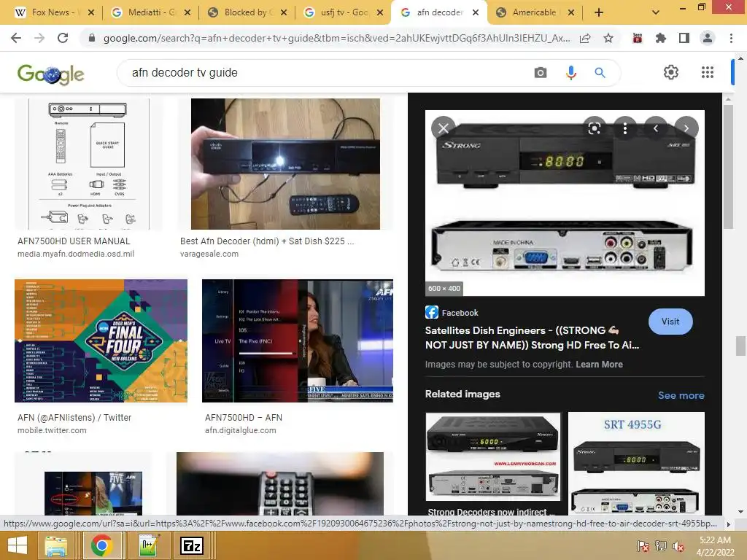Open the Chrome three-dot menu

(x=731, y=38)
